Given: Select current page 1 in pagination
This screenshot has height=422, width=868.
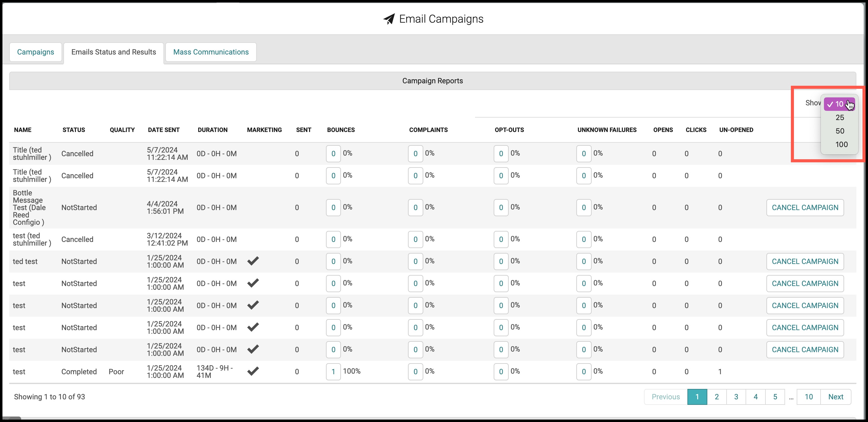Looking at the screenshot, I should [697, 397].
